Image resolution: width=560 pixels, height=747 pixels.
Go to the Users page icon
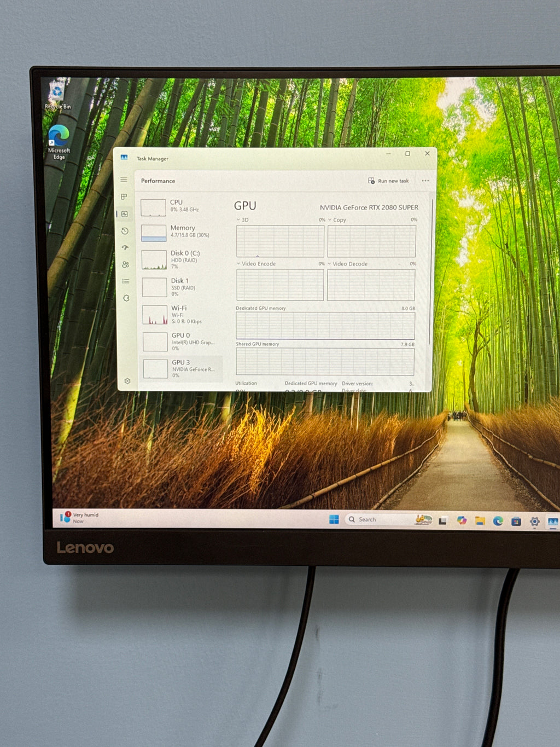[126, 264]
